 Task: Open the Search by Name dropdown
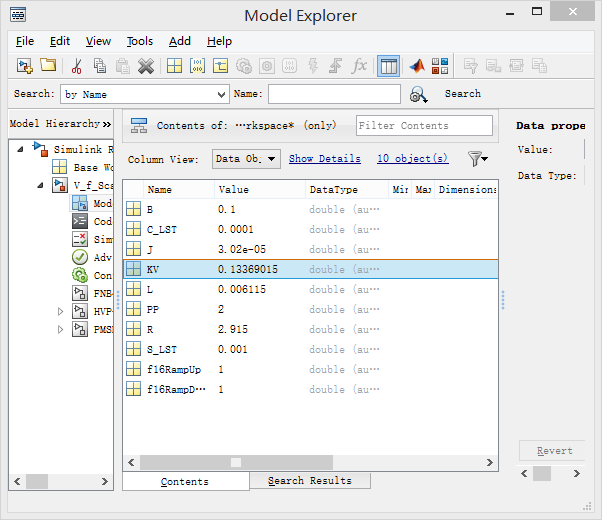click(x=145, y=94)
